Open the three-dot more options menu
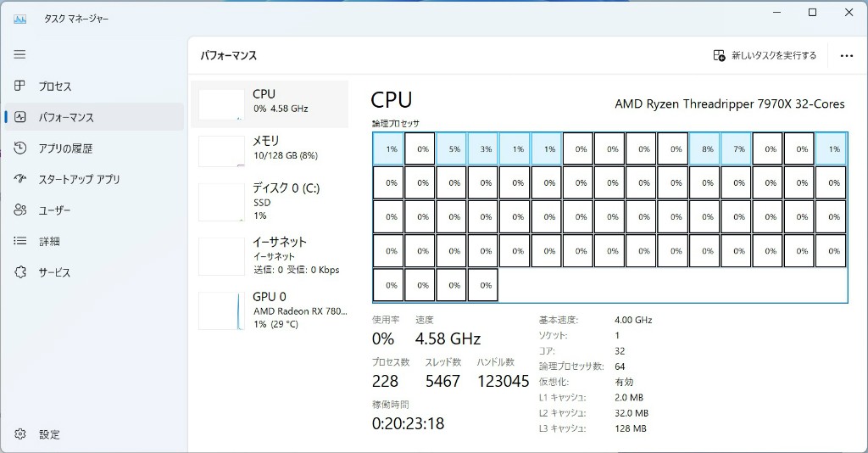 tap(846, 56)
